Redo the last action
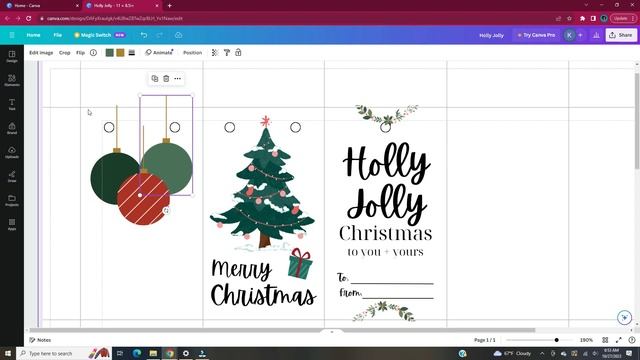Screen dimensions: 640x360 160,35
